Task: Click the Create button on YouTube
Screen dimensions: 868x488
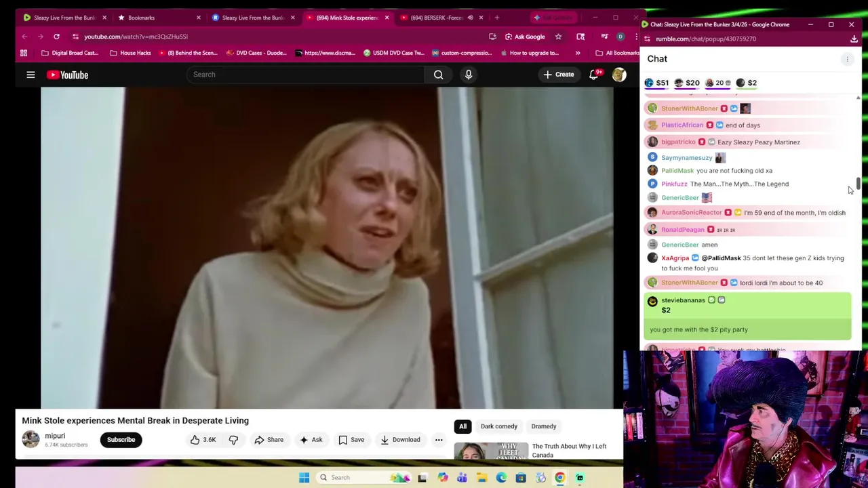Action: tap(558, 75)
